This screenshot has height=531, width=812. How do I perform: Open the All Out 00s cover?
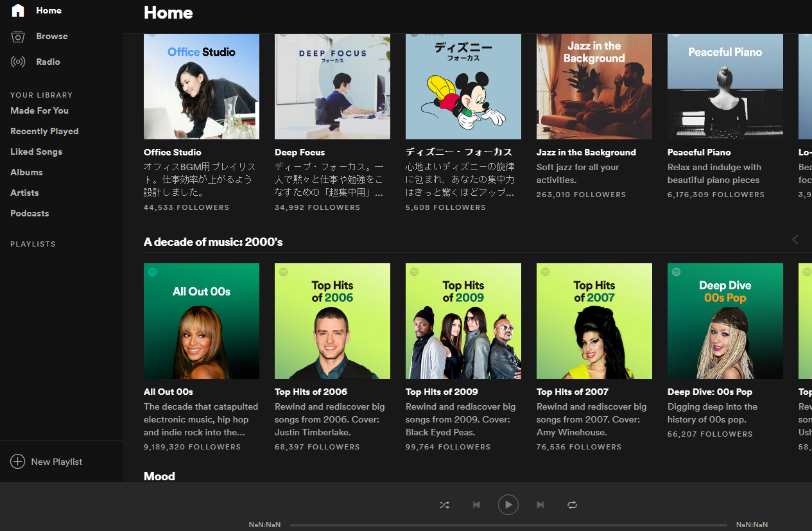pyautogui.click(x=202, y=321)
